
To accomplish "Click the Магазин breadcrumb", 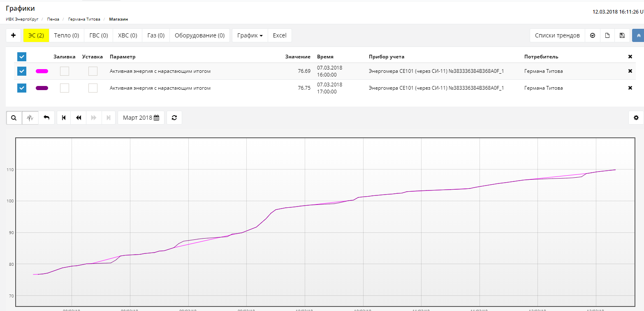I will pyautogui.click(x=118, y=19).
